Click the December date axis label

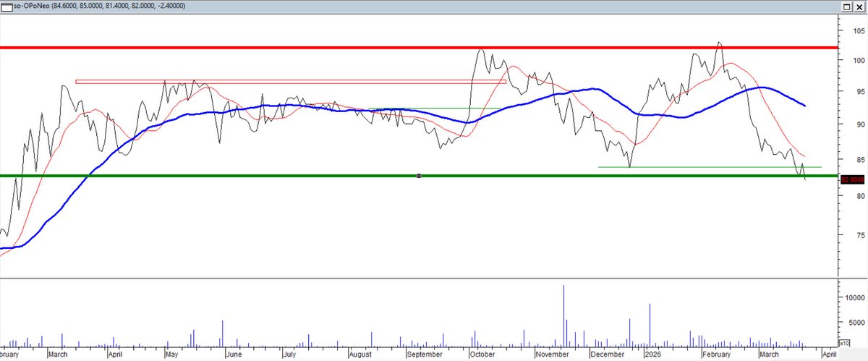(x=607, y=354)
